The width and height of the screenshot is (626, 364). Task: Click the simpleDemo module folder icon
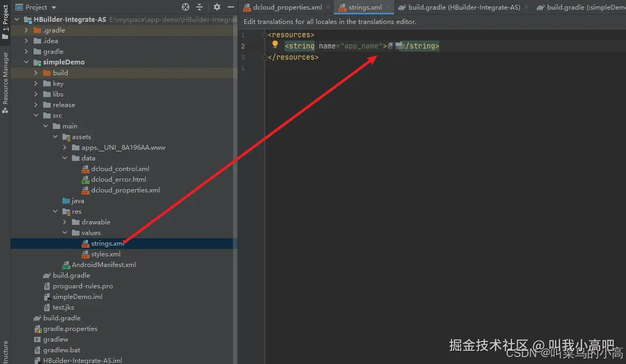37,62
